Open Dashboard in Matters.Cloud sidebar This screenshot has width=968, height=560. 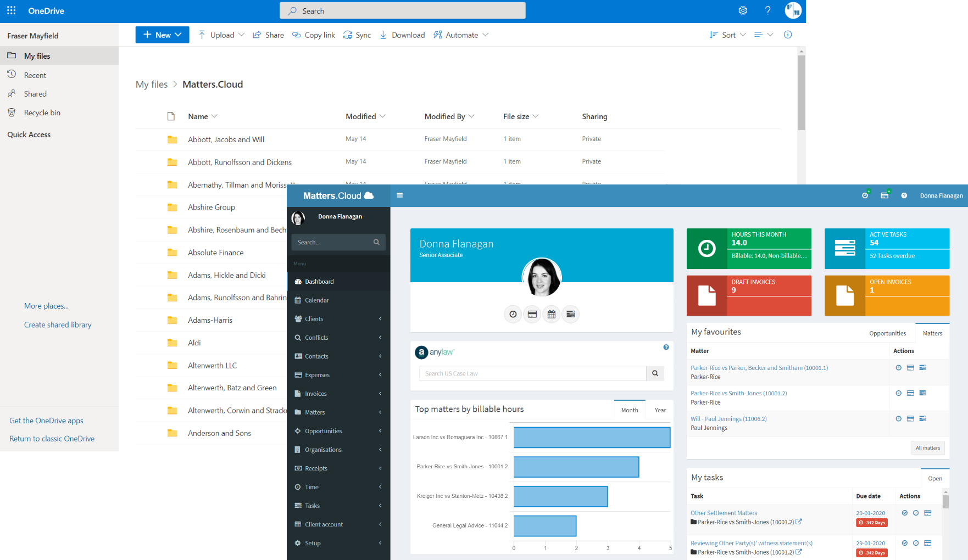pyautogui.click(x=338, y=282)
